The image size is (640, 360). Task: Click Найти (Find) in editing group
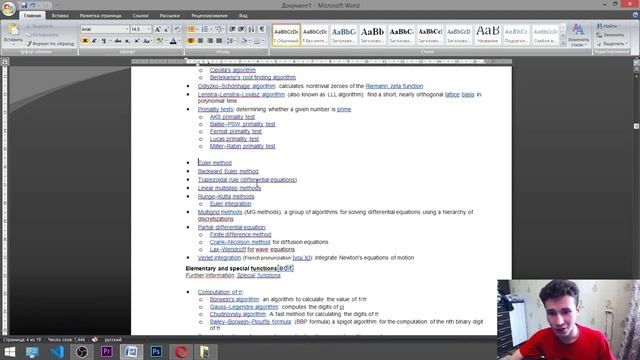[610, 26]
